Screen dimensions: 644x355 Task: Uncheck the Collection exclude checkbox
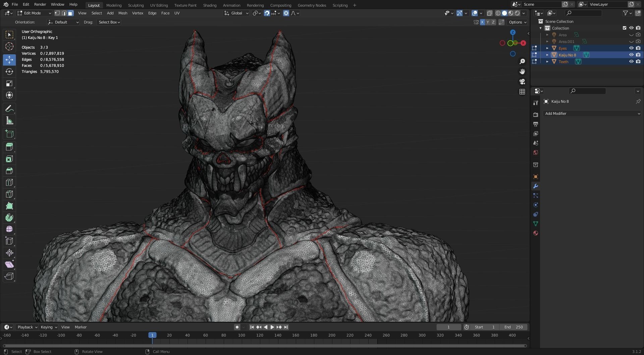[624, 28]
